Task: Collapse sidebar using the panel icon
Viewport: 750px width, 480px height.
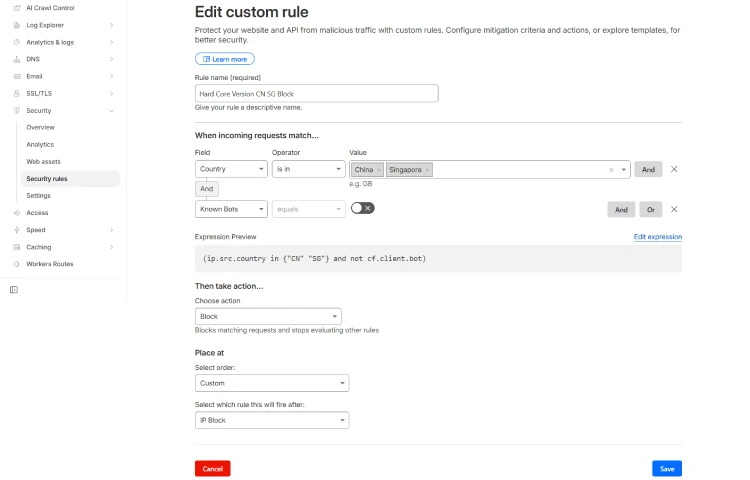Action: (14, 290)
